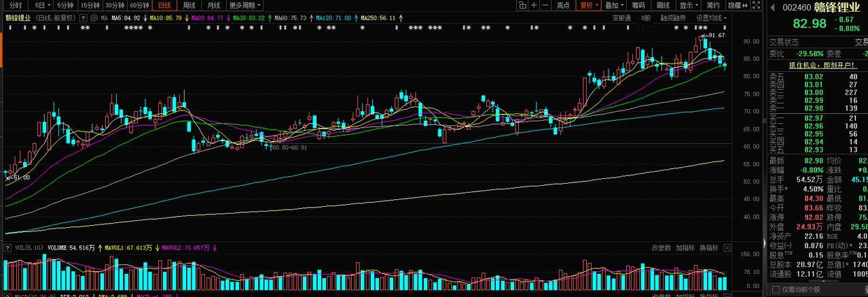
Task: Click the 涨停 92.02 value
Action: (814, 218)
